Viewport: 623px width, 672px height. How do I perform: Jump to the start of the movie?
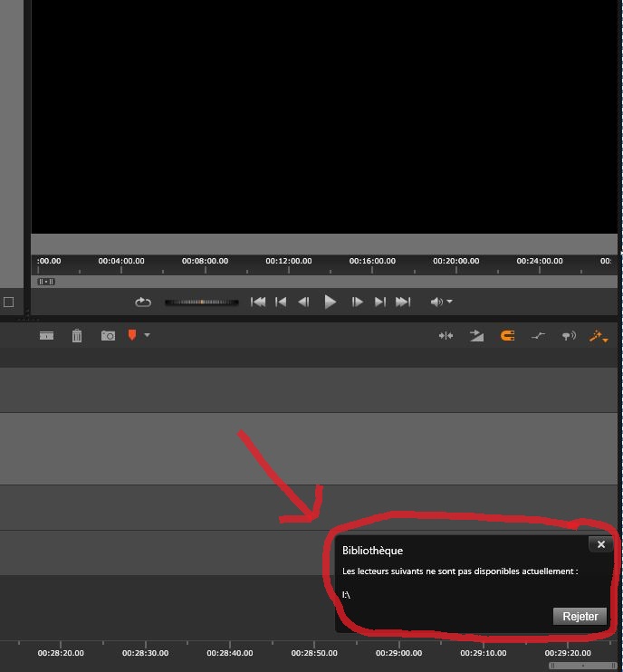pyautogui.click(x=258, y=302)
